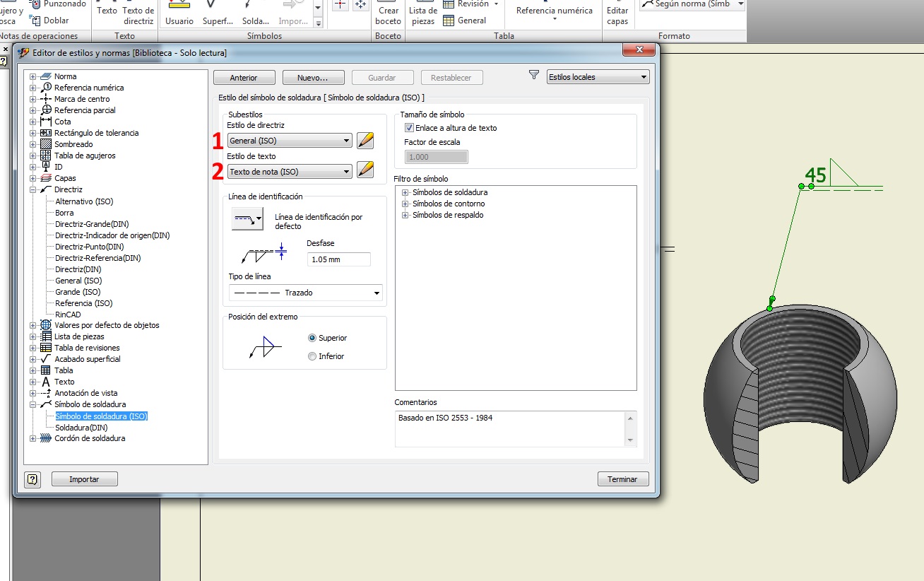Image resolution: width=924 pixels, height=581 pixels.
Task: Open the identification line type picker icon
Action: click(247, 219)
